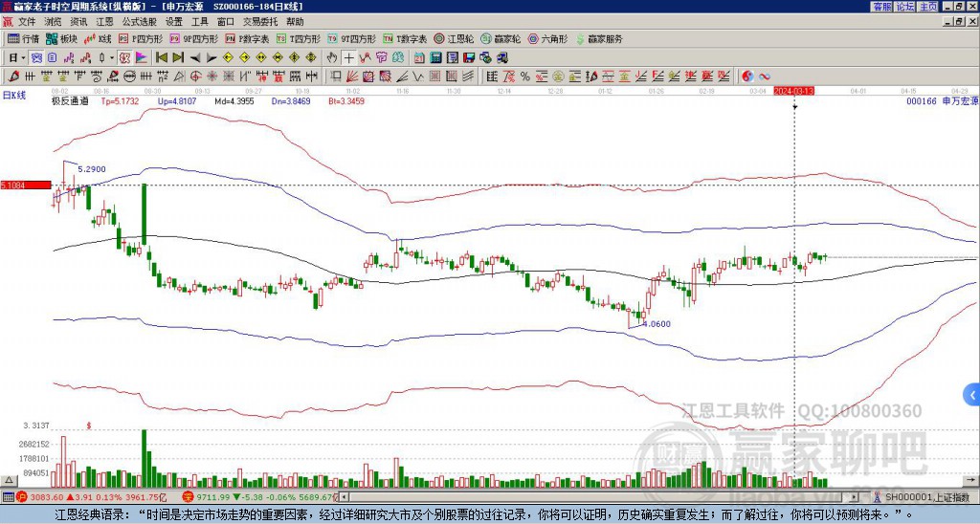Click the 3083.60 index value in status bar
Viewport: 980px width, 524px height.
tap(47, 497)
